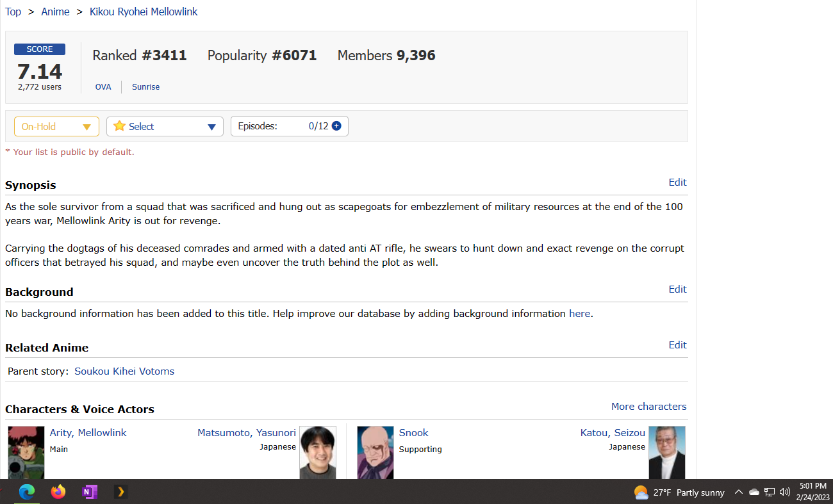833x504 pixels.
Task: Open the star Select score dropdown
Action: 165,127
